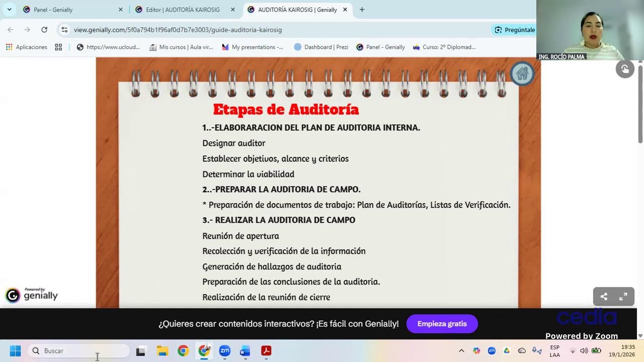Click the tab groups grid icon in bookmarks bar

tap(58, 47)
